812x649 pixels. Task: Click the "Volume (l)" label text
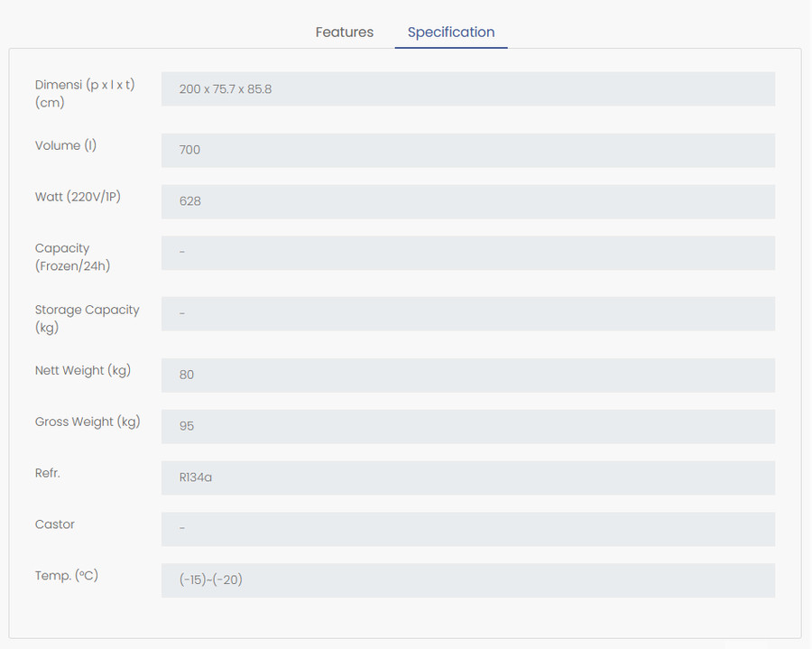(x=66, y=145)
